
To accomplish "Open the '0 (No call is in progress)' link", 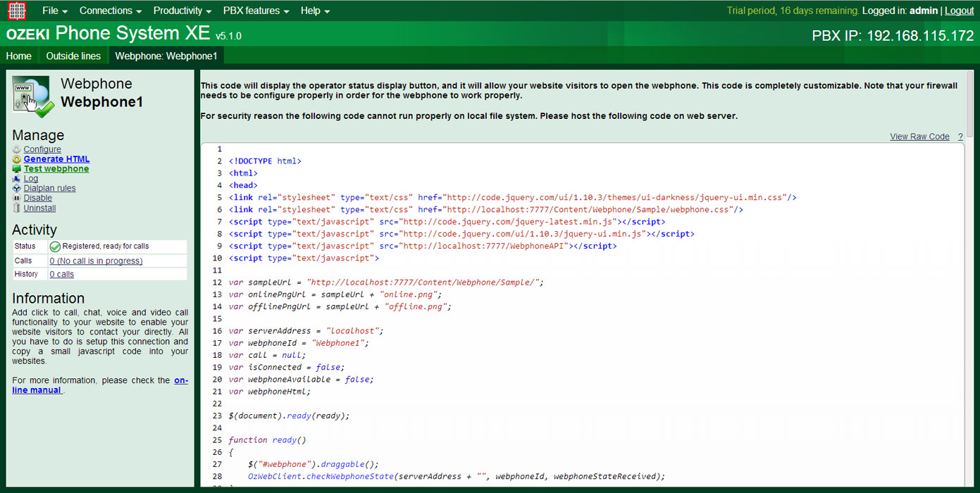I will (x=96, y=261).
